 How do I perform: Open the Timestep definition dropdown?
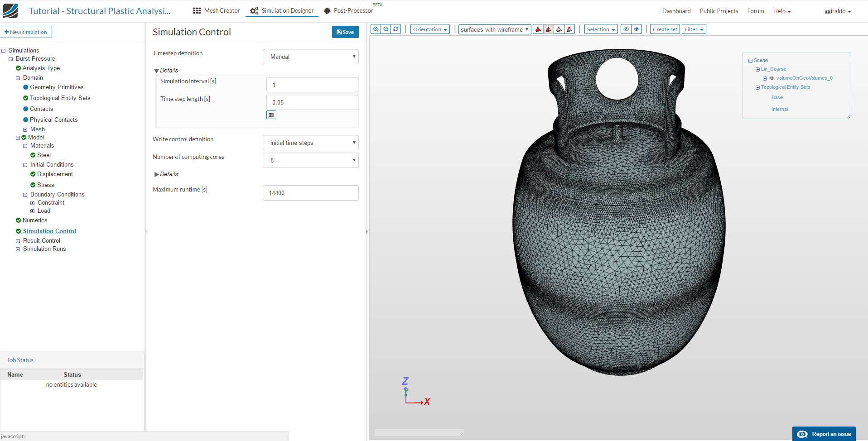[x=311, y=57]
